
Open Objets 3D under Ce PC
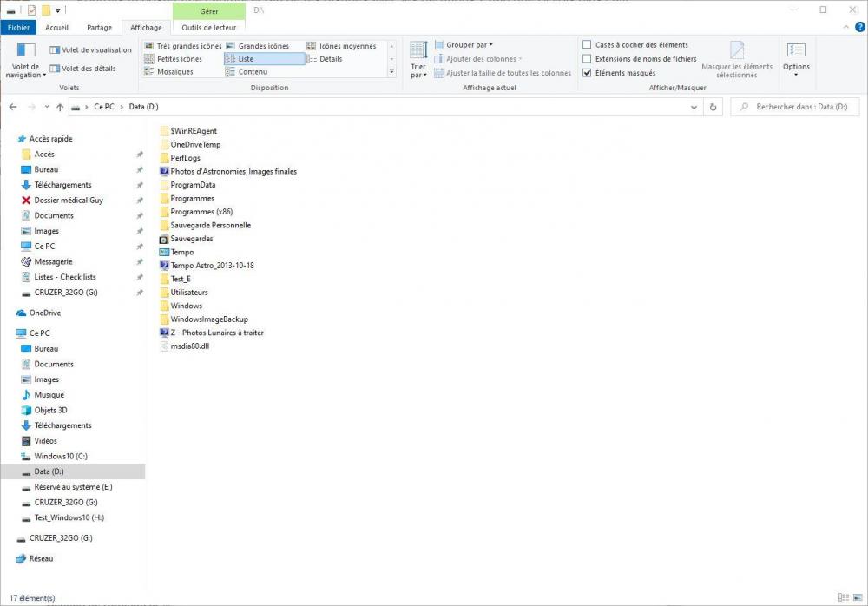tap(43, 411)
